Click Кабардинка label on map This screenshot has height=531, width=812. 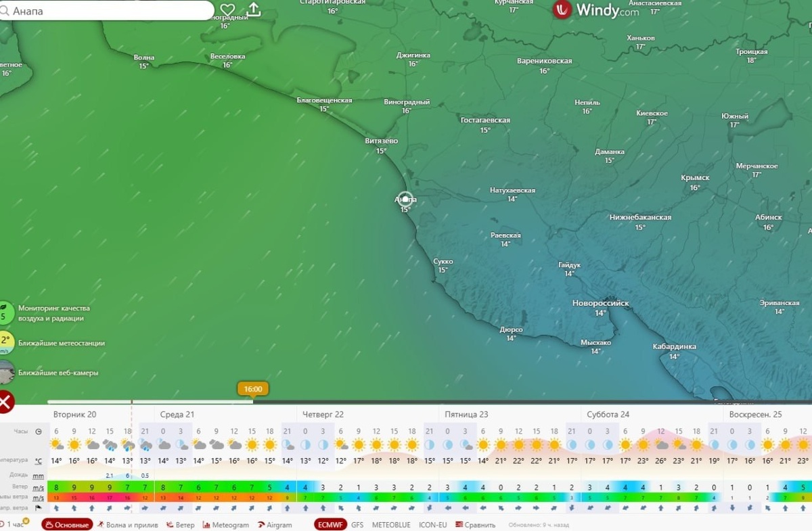pyautogui.click(x=674, y=346)
